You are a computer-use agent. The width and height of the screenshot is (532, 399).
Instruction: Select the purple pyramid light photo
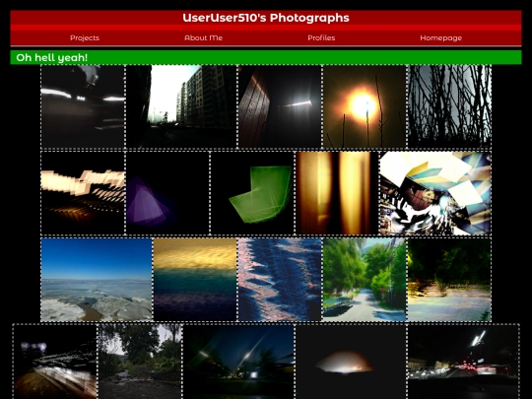coord(167,193)
